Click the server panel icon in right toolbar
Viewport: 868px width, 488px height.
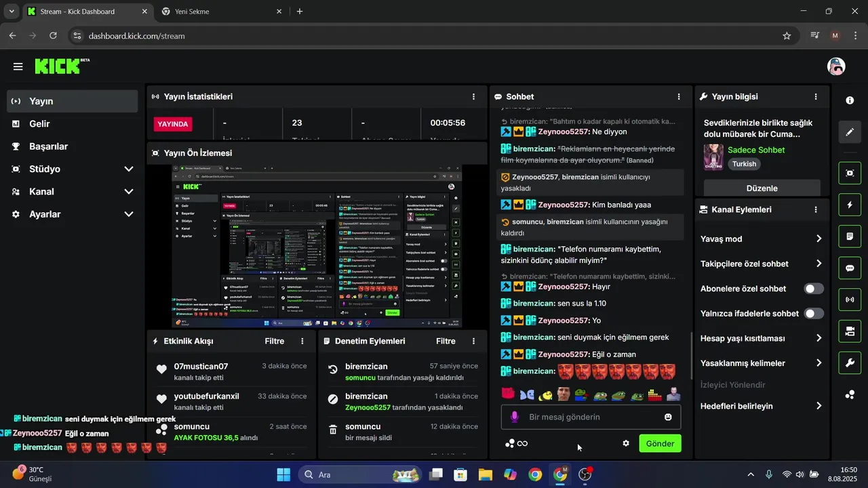pyautogui.click(x=850, y=331)
